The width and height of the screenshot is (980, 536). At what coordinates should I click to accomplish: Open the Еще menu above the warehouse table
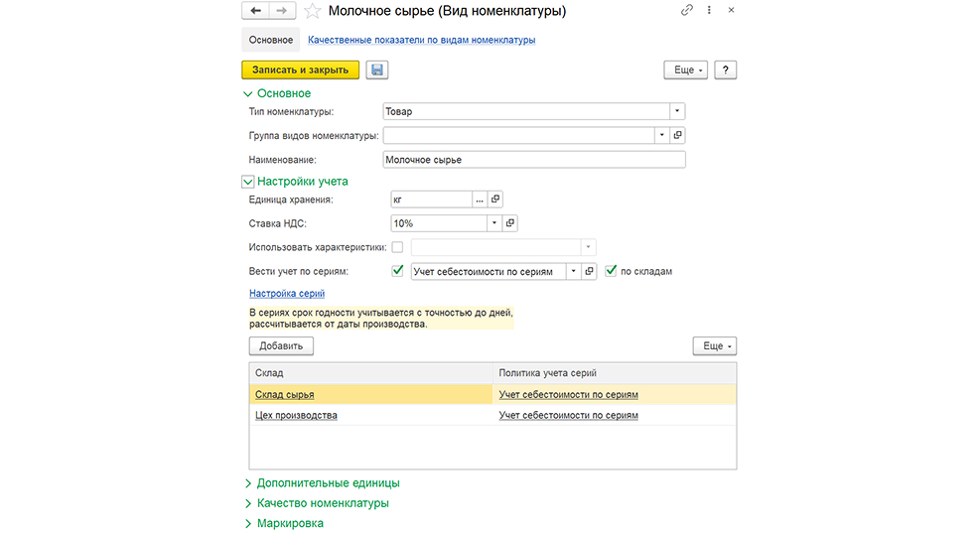(x=714, y=346)
